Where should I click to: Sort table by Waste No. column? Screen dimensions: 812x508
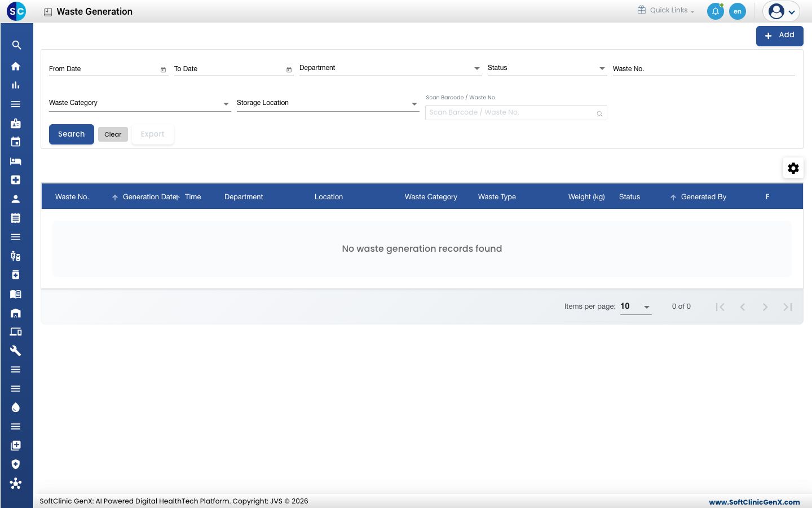(72, 197)
